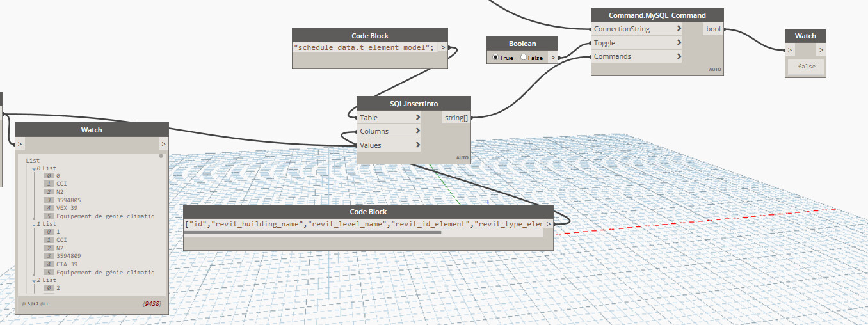This screenshot has height=325, width=868.
Task: Click the "schedule_data.t_element_model" code text
Action: click(364, 47)
